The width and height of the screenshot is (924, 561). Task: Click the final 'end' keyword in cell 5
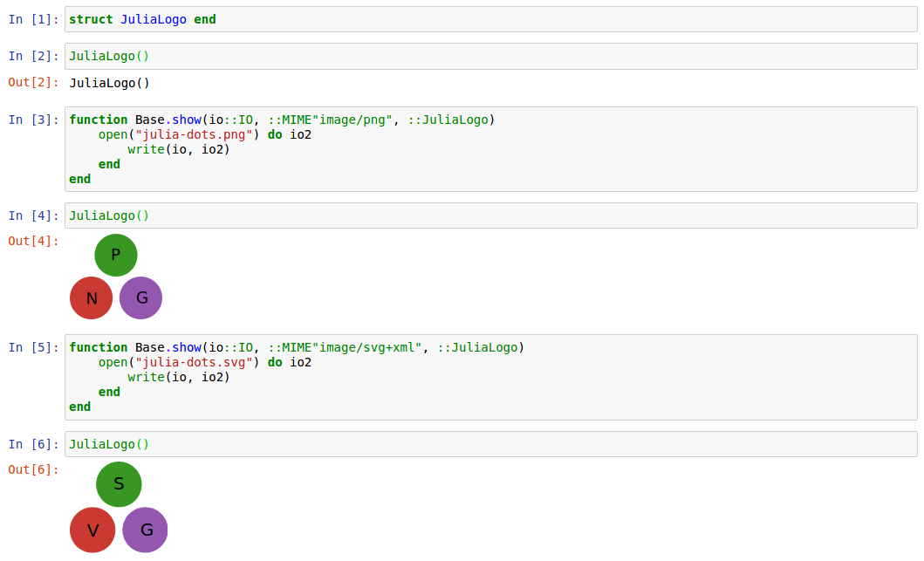[x=79, y=407]
